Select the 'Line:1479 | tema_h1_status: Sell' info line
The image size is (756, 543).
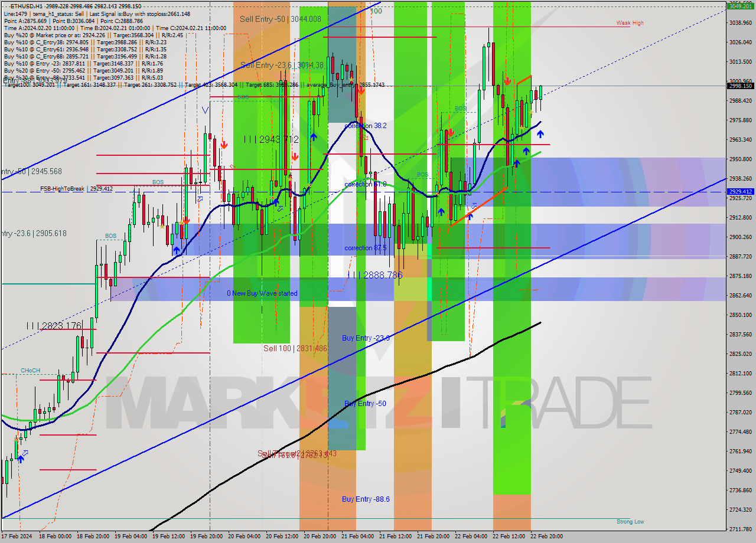97,14
